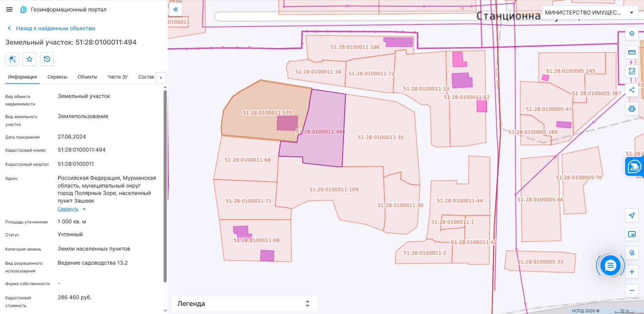The width and height of the screenshot is (644, 314).
Task: Click the Свернуть link under the address
Action: click(x=68, y=209)
